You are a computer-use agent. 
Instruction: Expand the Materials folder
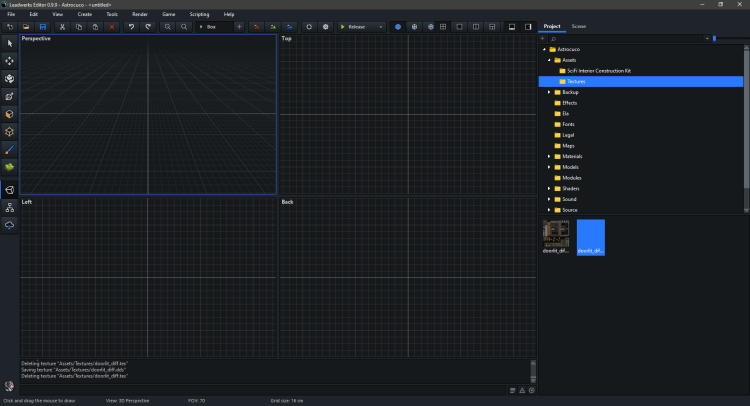(548, 156)
